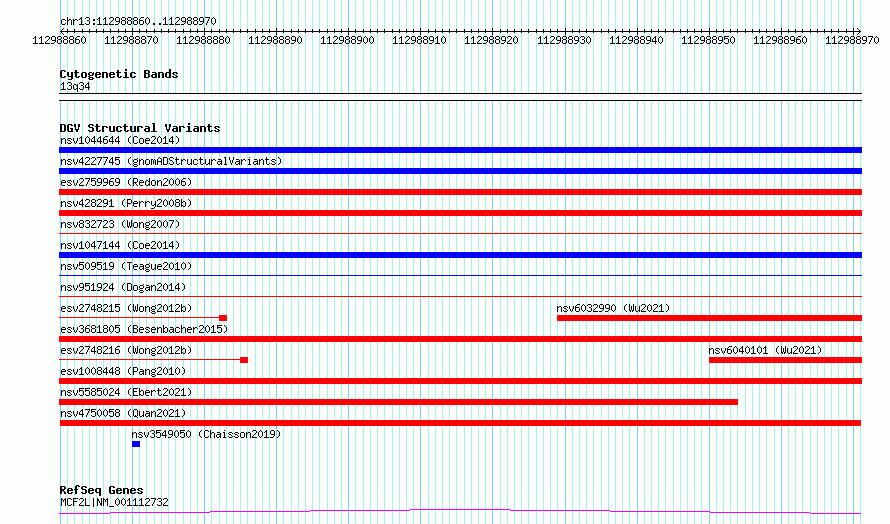Viewport: 890px width, 524px height.
Task: Click the red bar under nsv6040101
Action: tap(786, 360)
